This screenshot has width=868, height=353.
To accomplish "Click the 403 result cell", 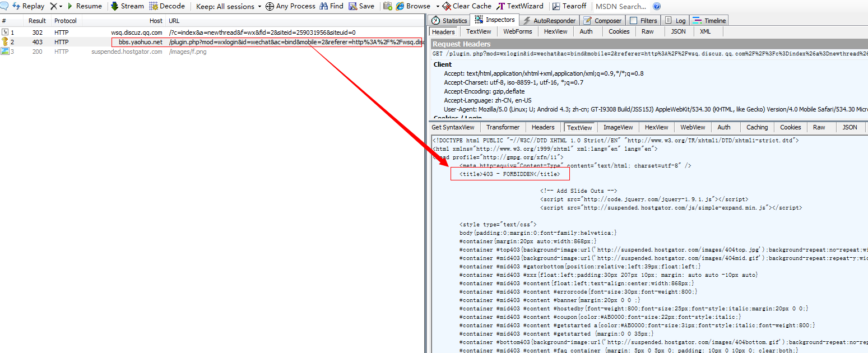I will (x=37, y=42).
